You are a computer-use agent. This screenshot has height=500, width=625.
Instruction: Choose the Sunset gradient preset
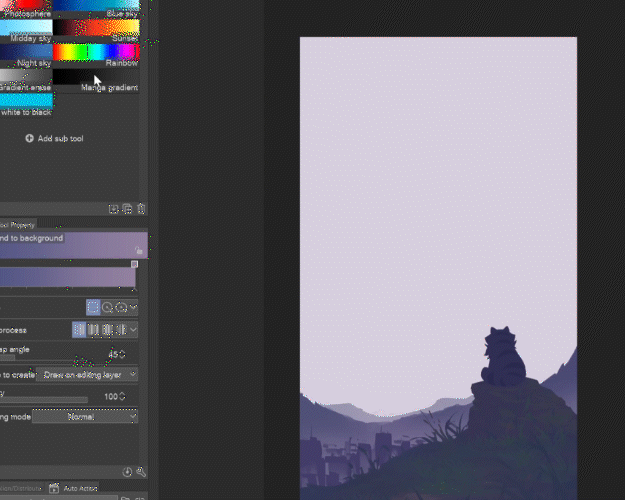tap(96, 31)
